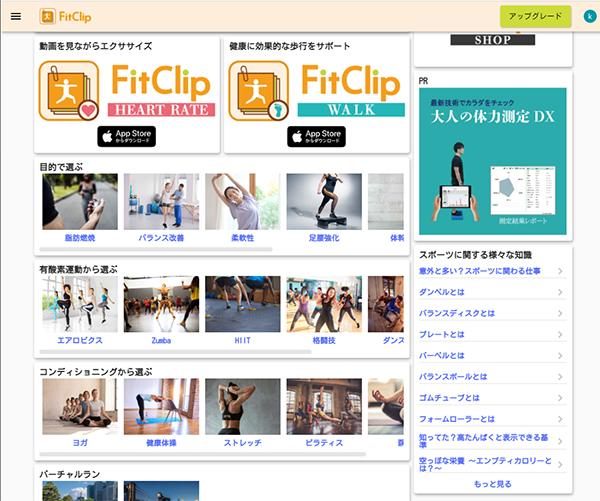
Task: Download HEART RATE from the App Store badge
Action: 127,136
